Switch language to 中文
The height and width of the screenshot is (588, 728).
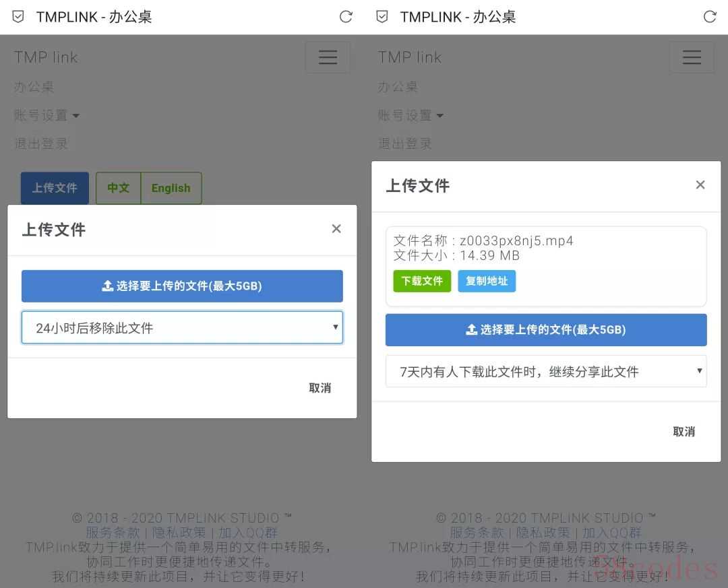118,188
